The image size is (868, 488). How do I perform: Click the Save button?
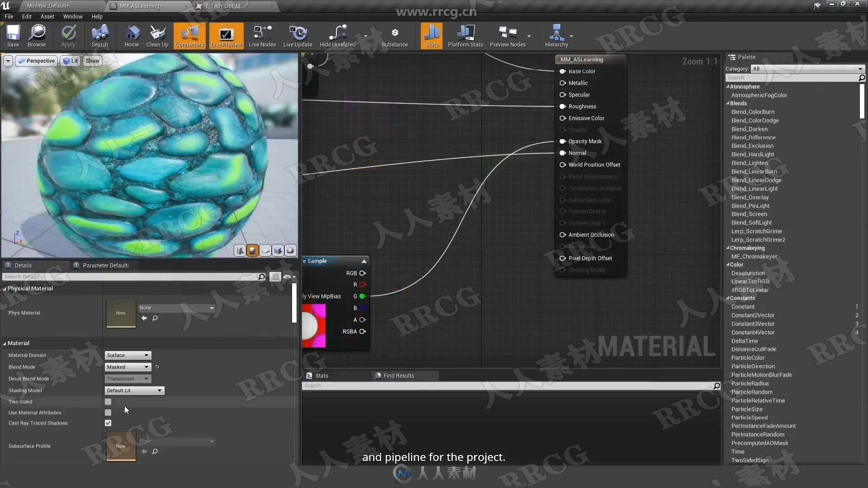point(13,36)
